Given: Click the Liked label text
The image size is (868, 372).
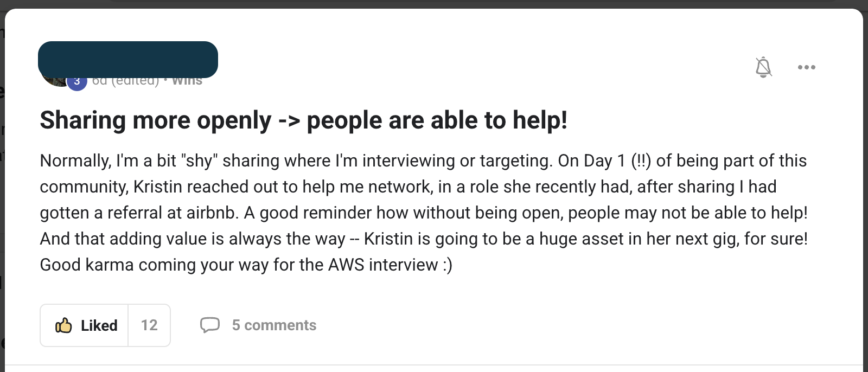Looking at the screenshot, I should (99, 325).
